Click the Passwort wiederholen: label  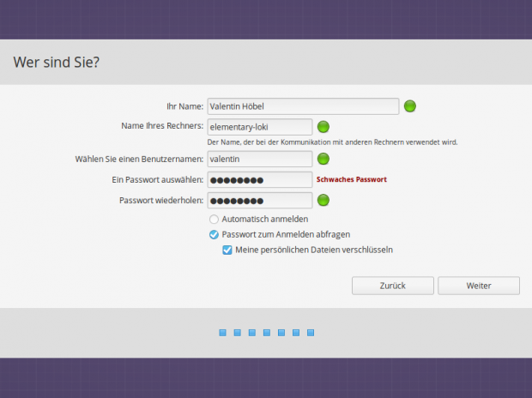(161, 200)
